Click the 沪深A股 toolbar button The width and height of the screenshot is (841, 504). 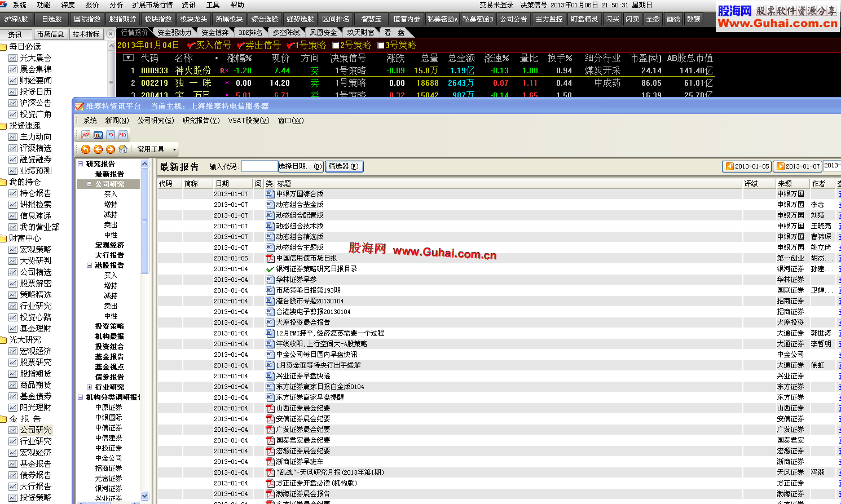coord(16,19)
